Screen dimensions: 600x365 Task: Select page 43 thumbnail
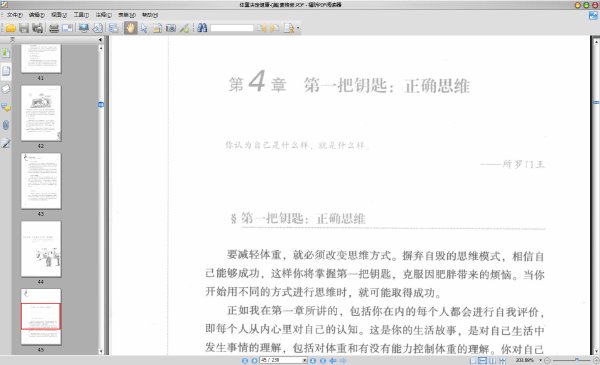41,181
